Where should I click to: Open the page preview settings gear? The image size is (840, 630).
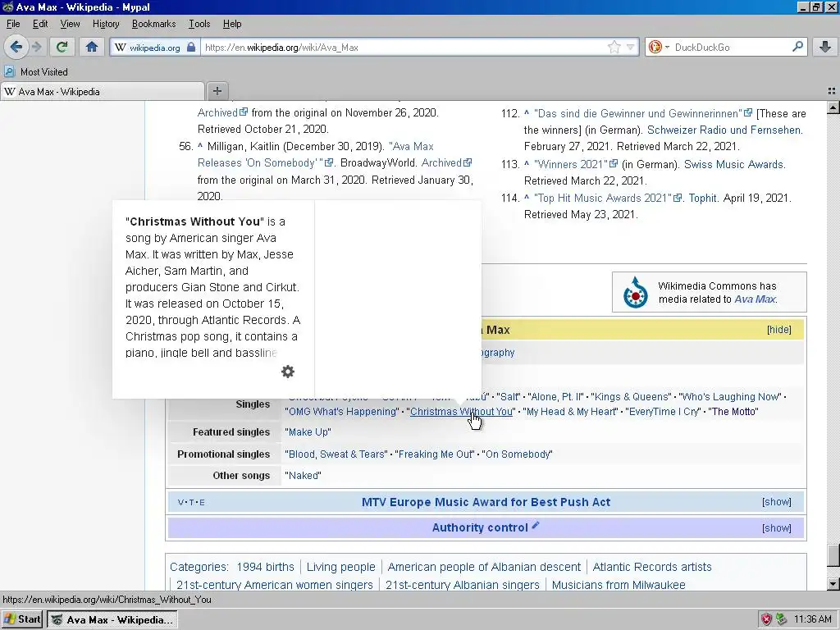pos(288,372)
